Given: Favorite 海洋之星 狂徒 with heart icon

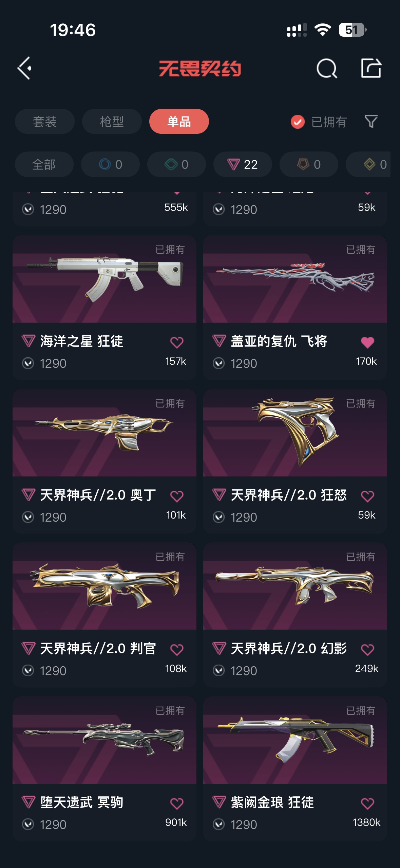Looking at the screenshot, I should [176, 342].
